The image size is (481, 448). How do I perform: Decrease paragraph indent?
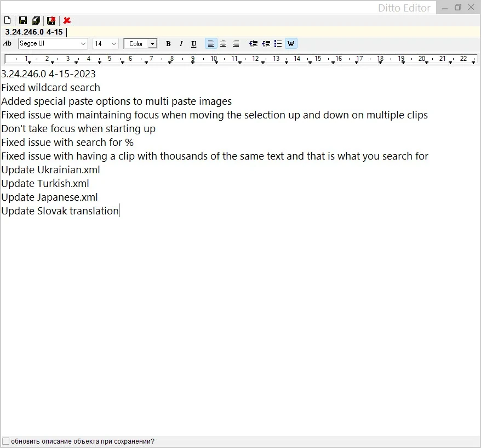tap(266, 44)
